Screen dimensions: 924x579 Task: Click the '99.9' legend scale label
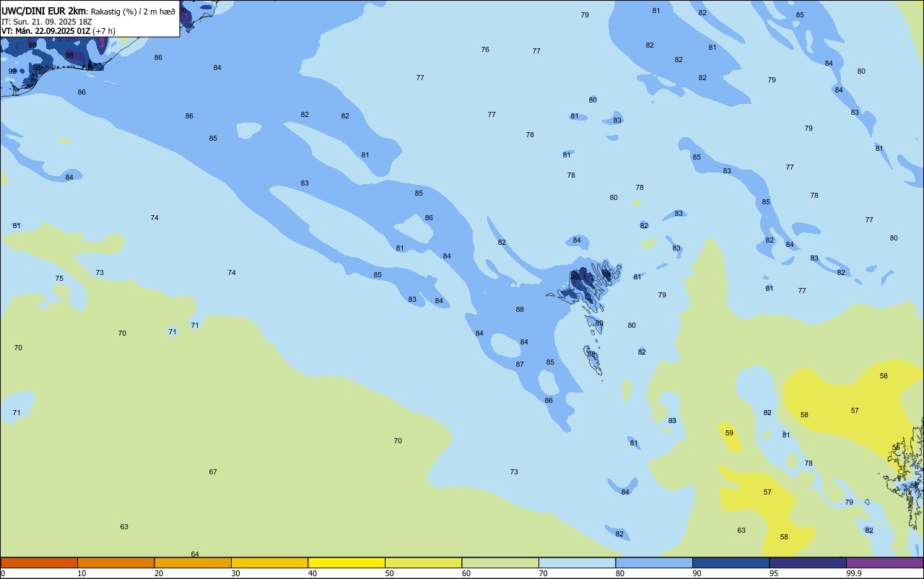point(854,573)
